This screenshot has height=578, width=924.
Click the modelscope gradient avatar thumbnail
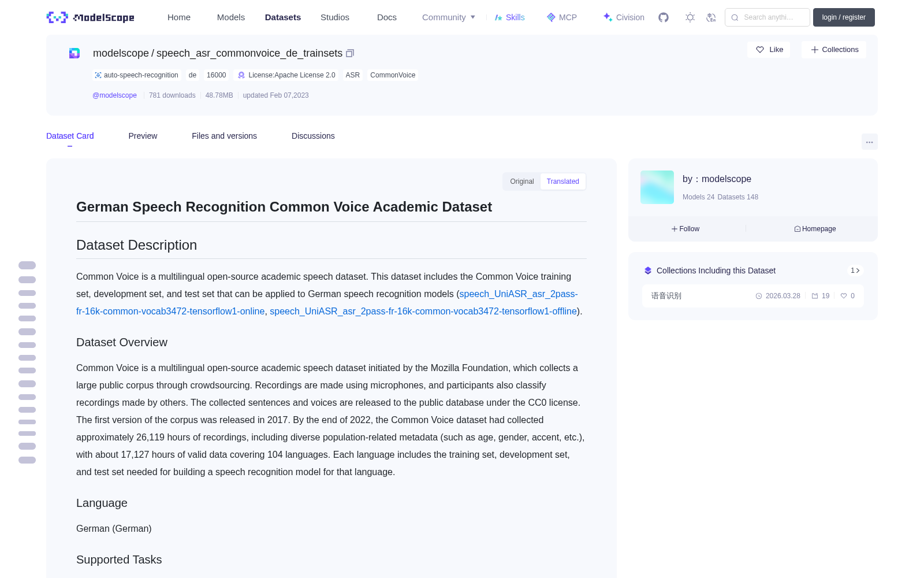coord(657,187)
